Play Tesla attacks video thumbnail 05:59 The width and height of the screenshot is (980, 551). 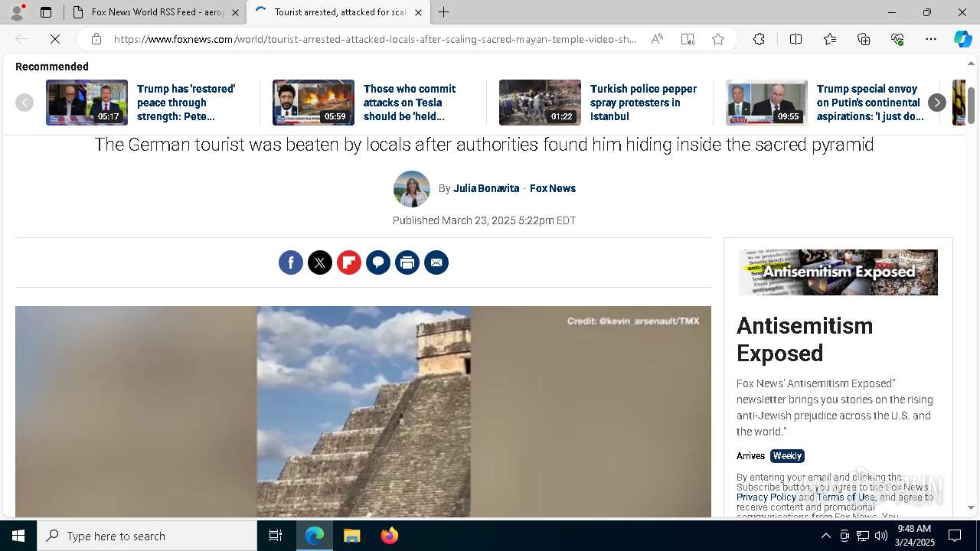(x=313, y=103)
